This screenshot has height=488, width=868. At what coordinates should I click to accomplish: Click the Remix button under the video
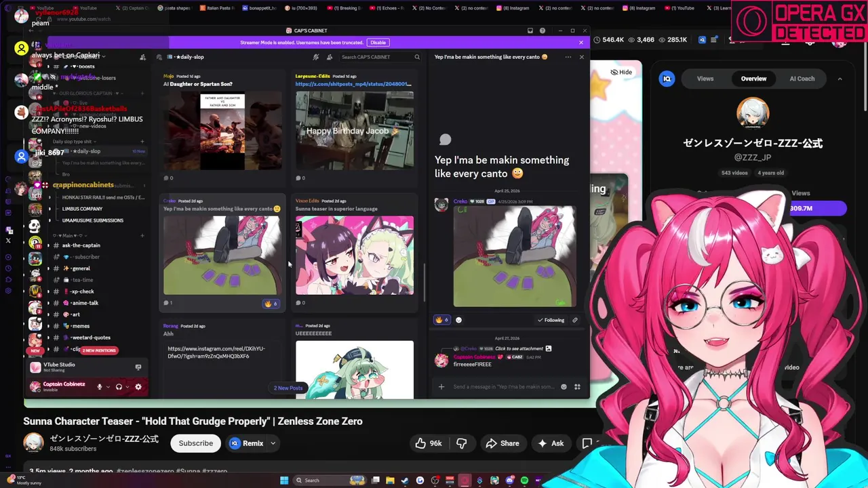coord(246,443)
